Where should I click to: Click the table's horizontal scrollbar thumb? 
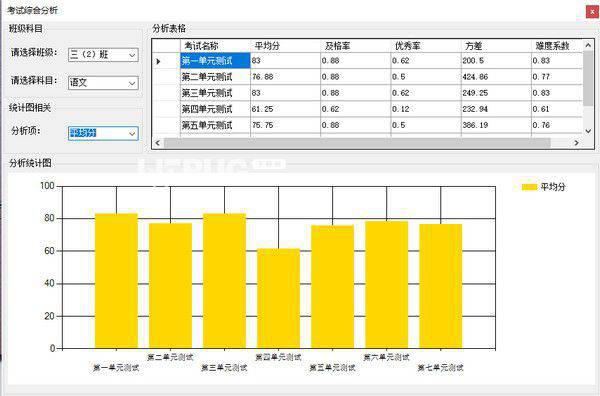point(357,143)
